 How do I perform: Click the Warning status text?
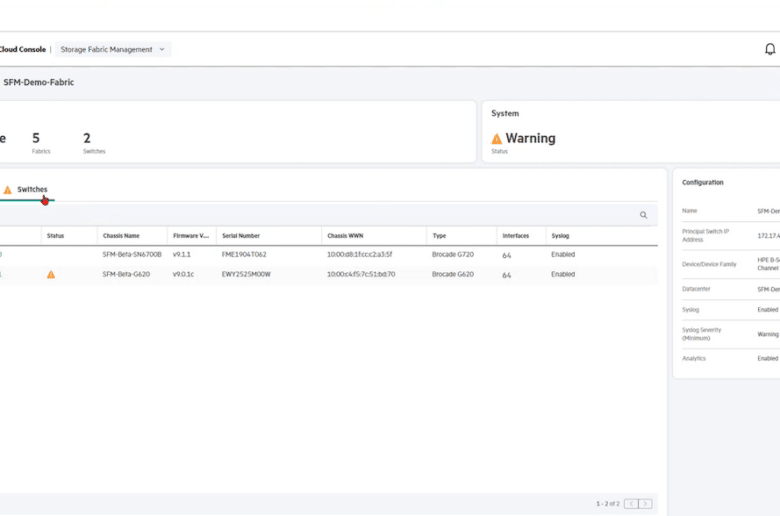530,138
